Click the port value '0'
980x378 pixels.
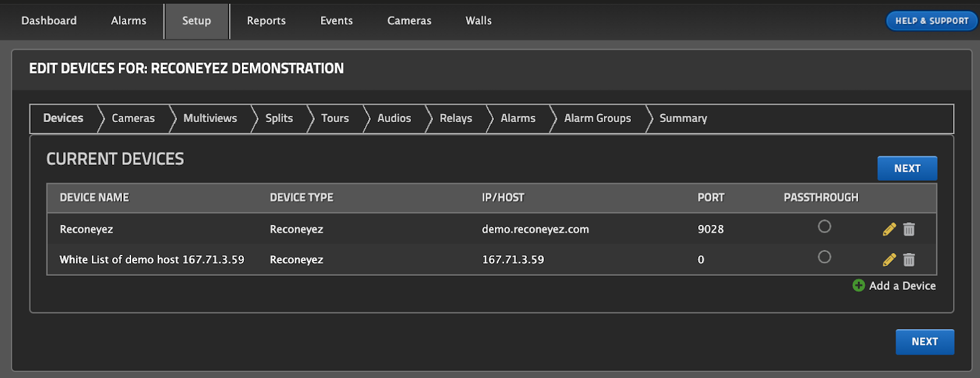click(701, 260)
